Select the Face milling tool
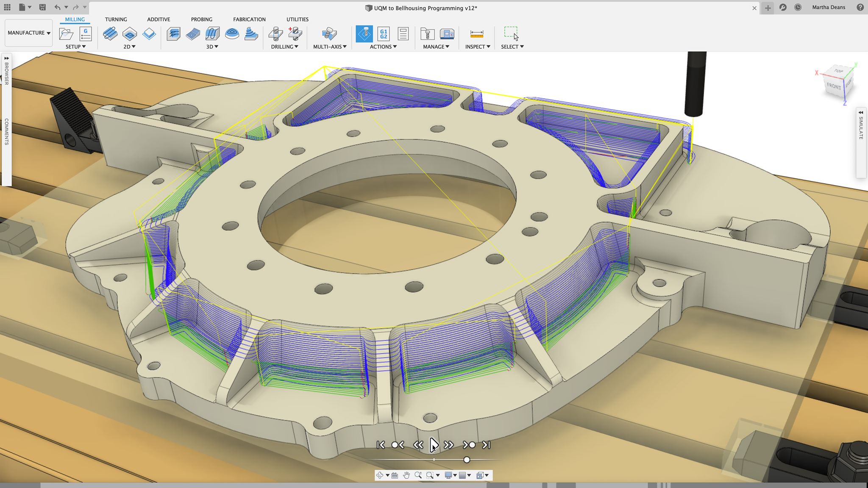The height and width of the screenshot is (488, 868). coord(149,33)
